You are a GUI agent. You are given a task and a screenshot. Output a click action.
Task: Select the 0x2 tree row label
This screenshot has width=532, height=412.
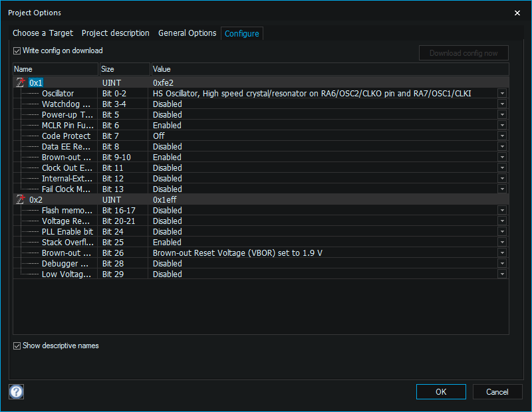(36, 200)
